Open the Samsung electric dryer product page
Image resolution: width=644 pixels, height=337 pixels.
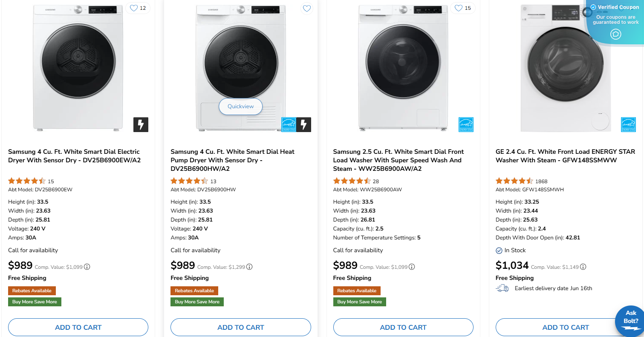click(x=74, y=156)
